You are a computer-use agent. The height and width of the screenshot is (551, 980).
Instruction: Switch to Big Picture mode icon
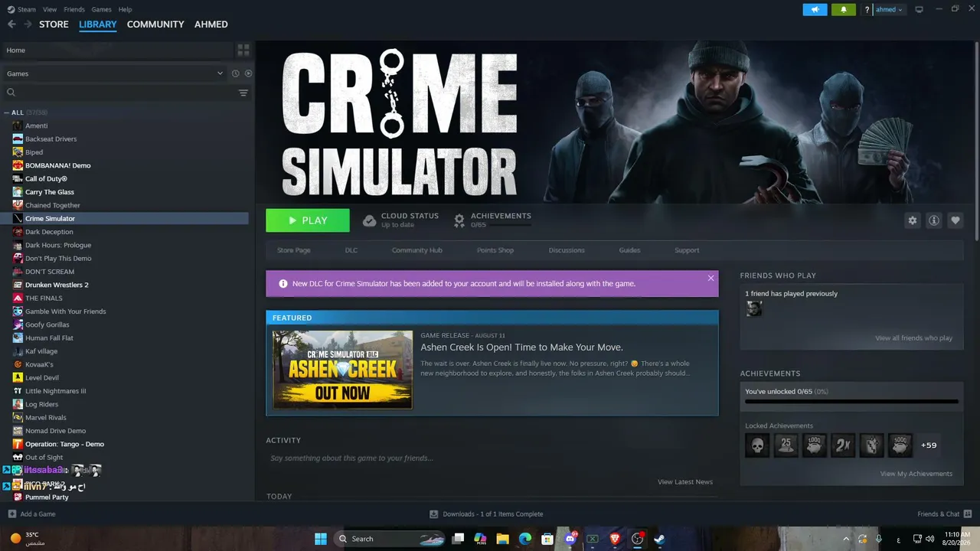pyautogui.click(x=920, y=9)
